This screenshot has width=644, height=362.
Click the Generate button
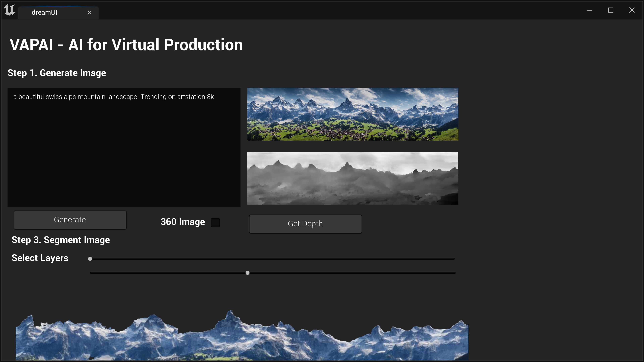(x=70, y=220)
